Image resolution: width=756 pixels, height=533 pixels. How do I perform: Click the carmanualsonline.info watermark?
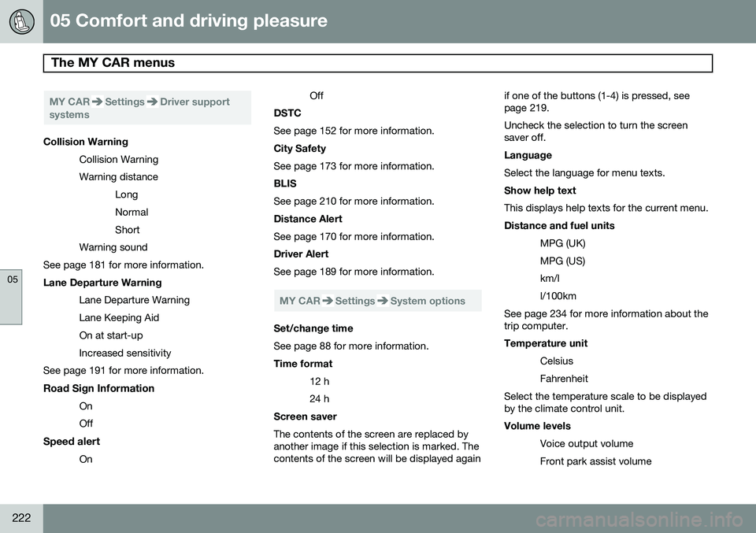tap(639, 520)
